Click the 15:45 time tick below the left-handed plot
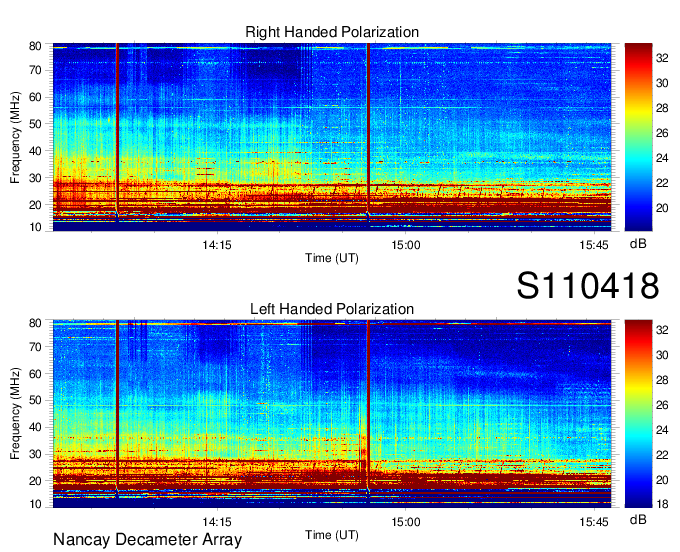 (594, 522)
